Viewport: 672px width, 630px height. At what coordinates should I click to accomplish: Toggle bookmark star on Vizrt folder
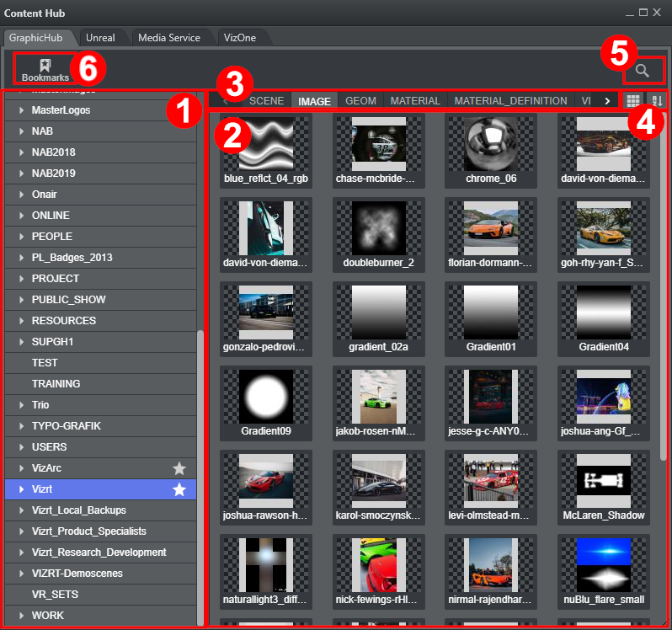[x=179, y=489]
